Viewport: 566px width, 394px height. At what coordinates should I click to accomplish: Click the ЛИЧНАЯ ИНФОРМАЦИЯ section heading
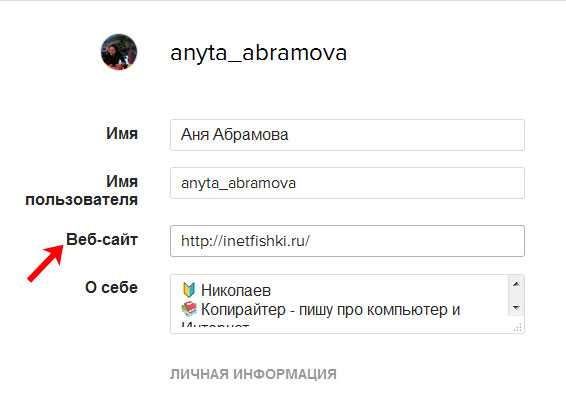tap(253, 374)
